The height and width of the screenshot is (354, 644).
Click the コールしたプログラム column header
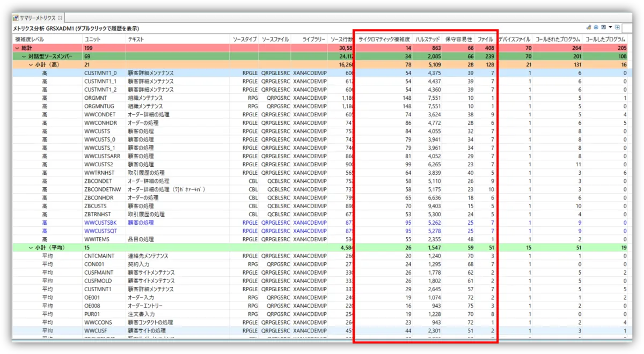point(605,40)
